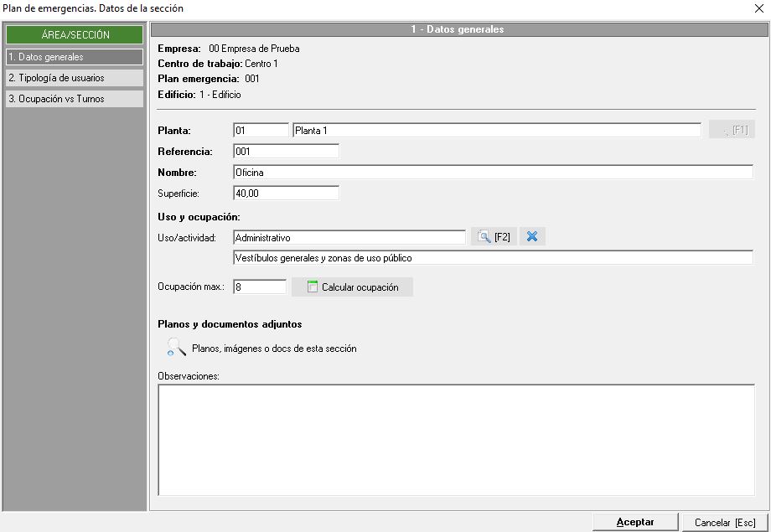Open the 2. Tipología de usuarios section

[x=75, y=78]
